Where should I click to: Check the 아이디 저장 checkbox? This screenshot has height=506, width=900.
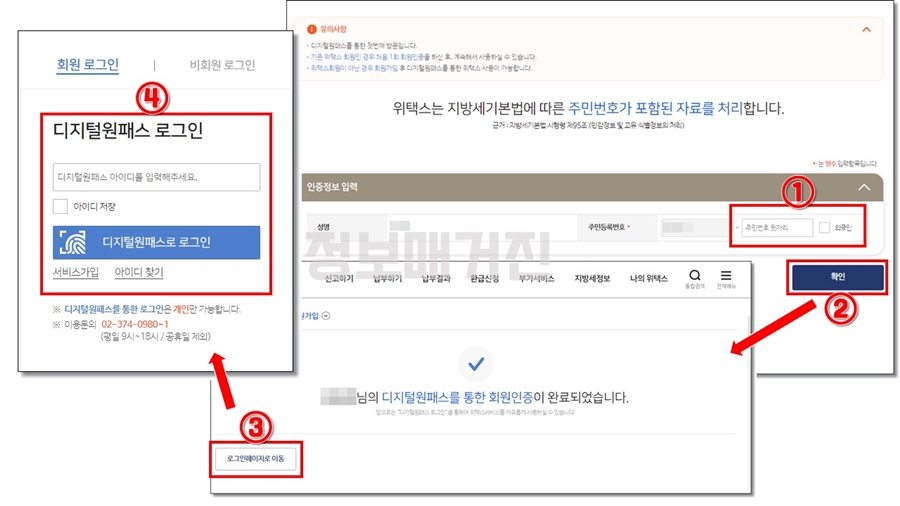tap(60, 207)
